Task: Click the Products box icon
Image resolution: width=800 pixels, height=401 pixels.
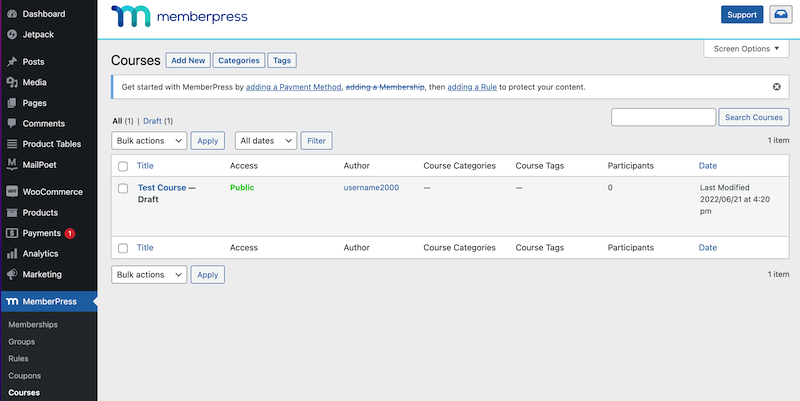Action: 12,213
